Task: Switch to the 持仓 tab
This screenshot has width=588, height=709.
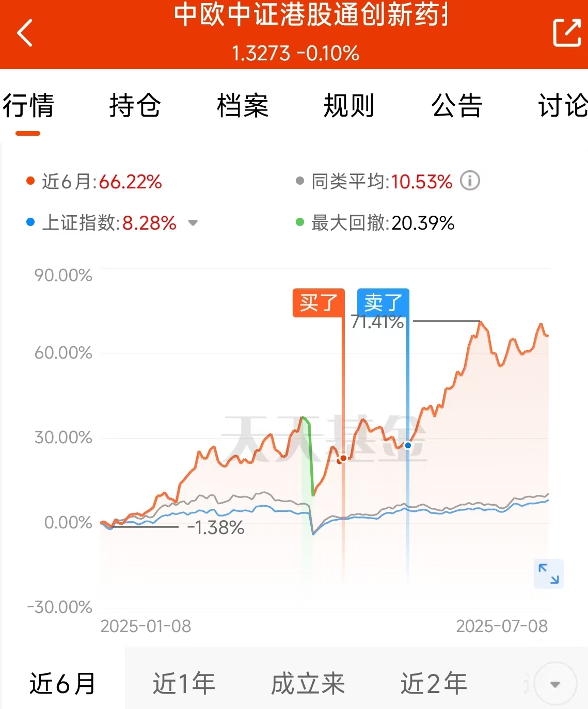Action: (x=135, y=106)
